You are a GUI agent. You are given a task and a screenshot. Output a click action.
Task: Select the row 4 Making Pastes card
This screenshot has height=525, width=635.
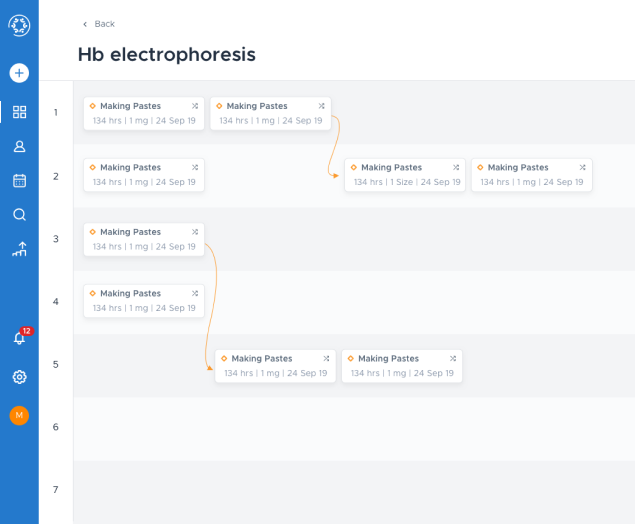[x=144, y=301]
